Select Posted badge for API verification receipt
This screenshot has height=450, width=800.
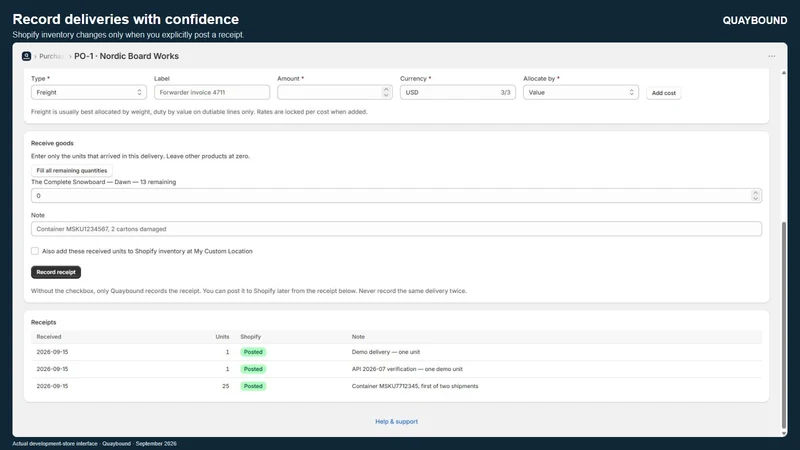point(253,369)
